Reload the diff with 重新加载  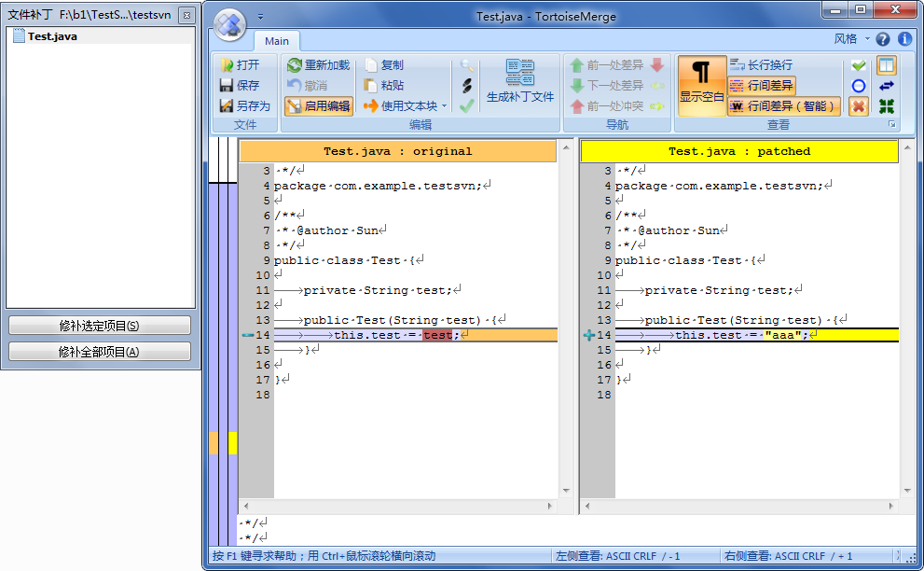click(x=319, y=65)
